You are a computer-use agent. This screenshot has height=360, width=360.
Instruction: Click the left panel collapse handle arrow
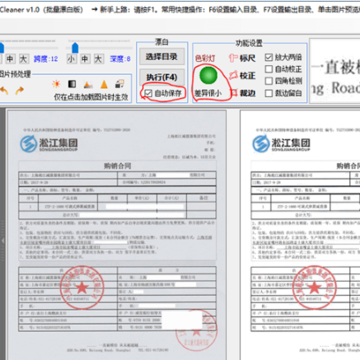pyautogui.click(x=3, y=241)
